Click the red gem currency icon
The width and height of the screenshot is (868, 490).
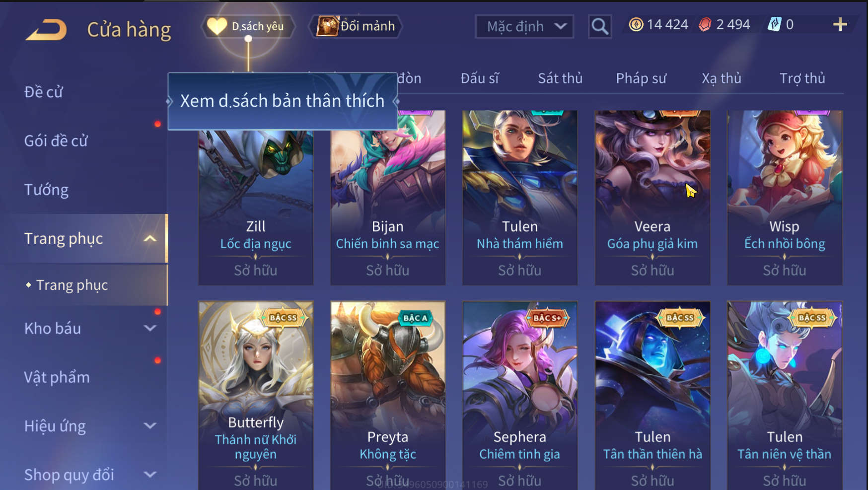[x=705, y=24]
